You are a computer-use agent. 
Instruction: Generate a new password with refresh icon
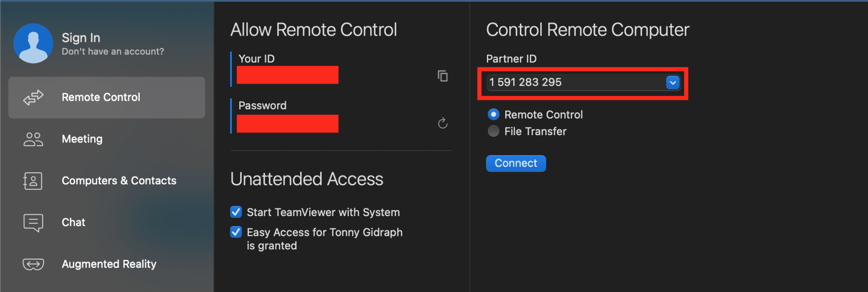(442, 123)
